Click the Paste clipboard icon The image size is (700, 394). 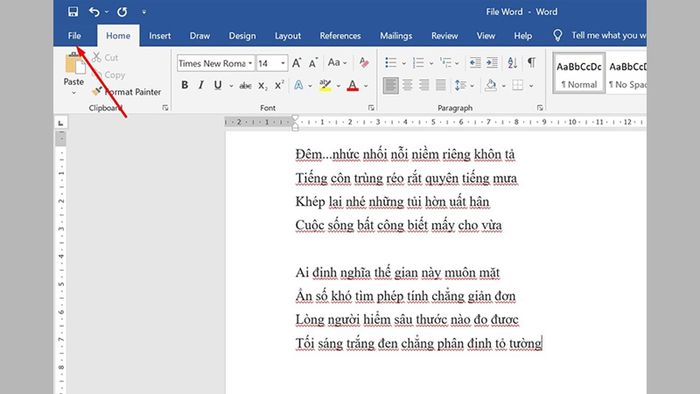pyautogui.click(x=74, y=64)
